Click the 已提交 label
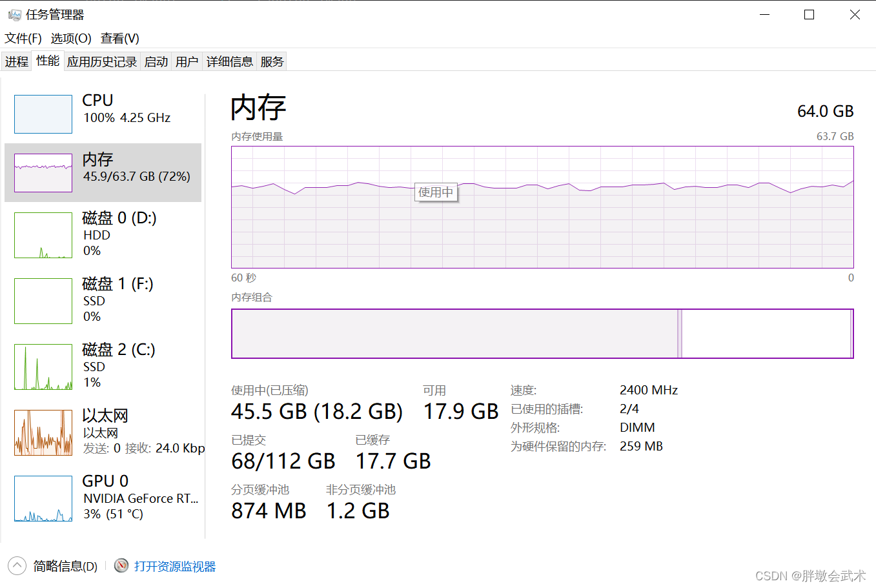 (249, 440)
